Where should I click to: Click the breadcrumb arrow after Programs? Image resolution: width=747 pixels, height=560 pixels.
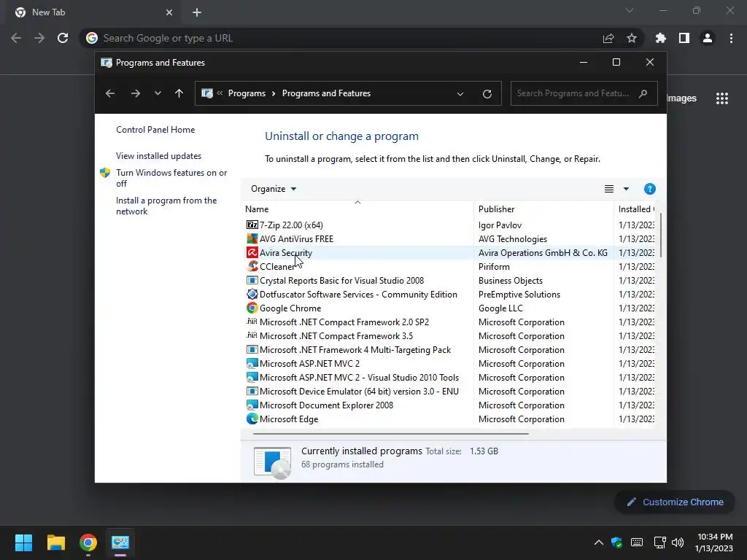[x=274, y=93]
